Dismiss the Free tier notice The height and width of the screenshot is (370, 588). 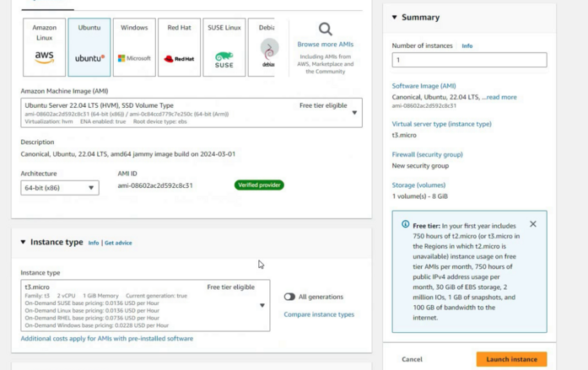(x=533, y=224)
